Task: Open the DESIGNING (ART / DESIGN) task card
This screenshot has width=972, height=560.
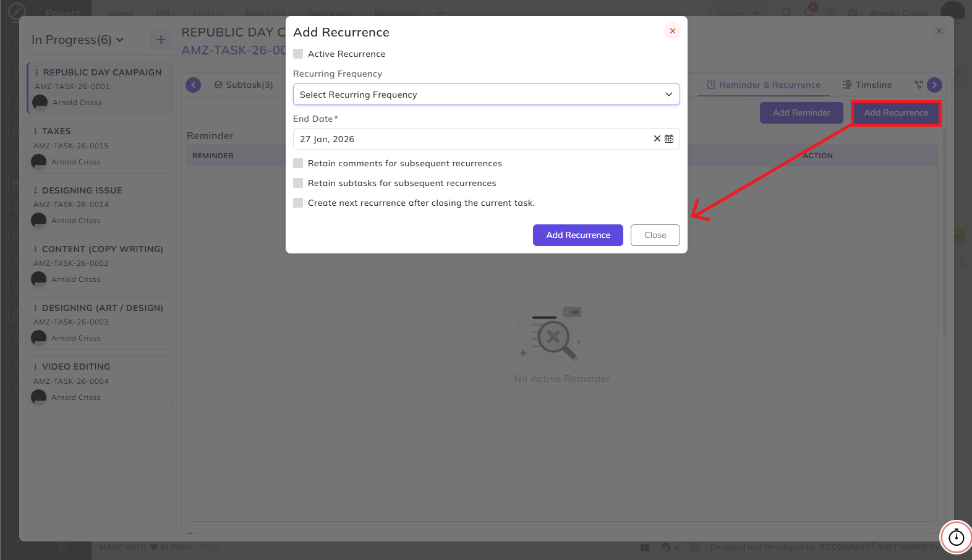Action: tap(100, 323)
